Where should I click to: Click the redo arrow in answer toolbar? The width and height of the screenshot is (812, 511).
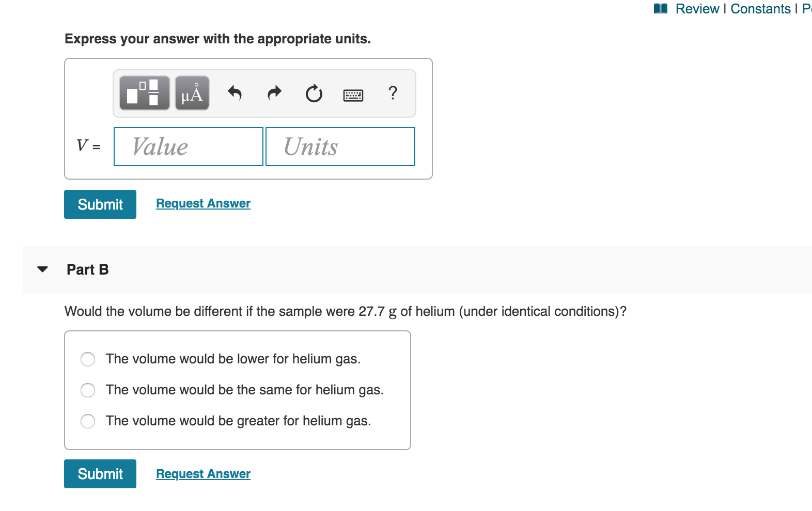pyautogui.click(x=274, y=93)
